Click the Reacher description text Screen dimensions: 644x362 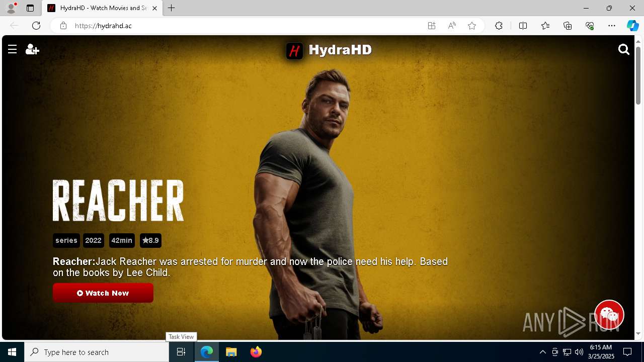[x=250, y=267]
